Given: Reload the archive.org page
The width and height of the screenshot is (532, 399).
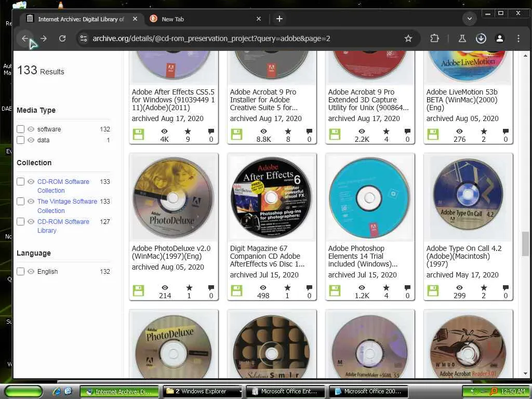Looking at the screenshot, I should coord(62,38).
